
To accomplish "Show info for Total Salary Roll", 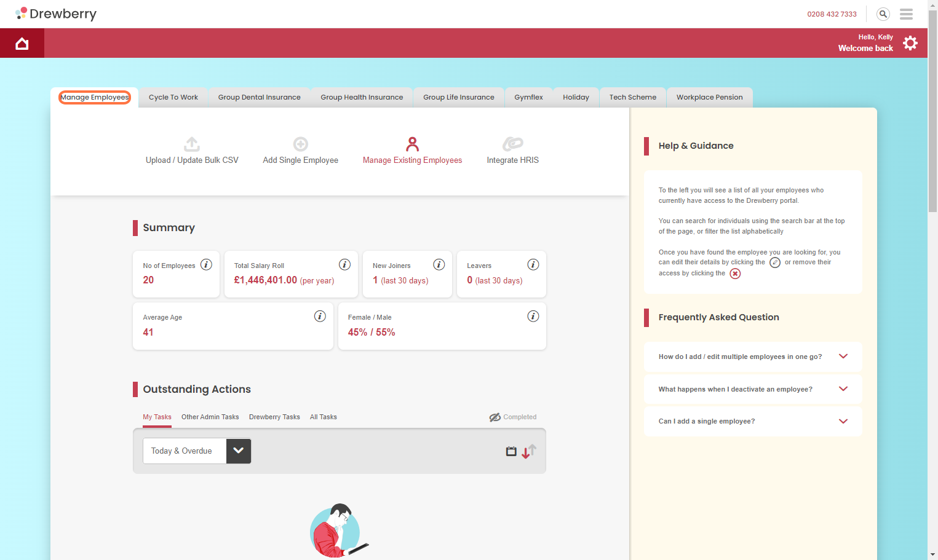I will point(345,264).
